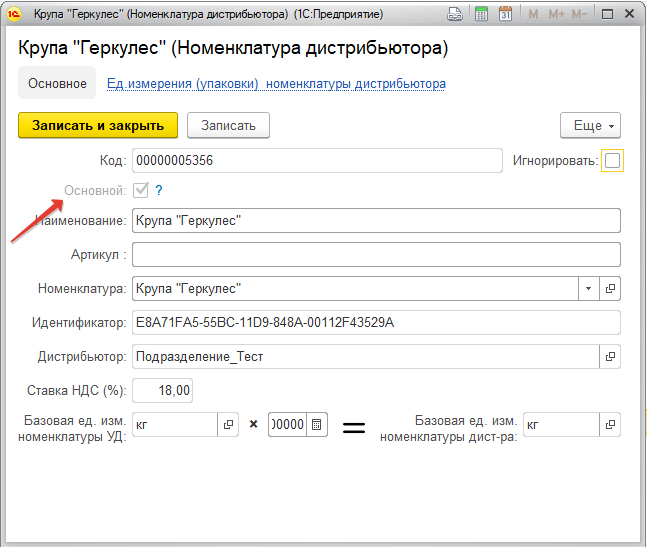Click the Наименование input field
Screen dimensions: 647x547
(x=376, y=221)
